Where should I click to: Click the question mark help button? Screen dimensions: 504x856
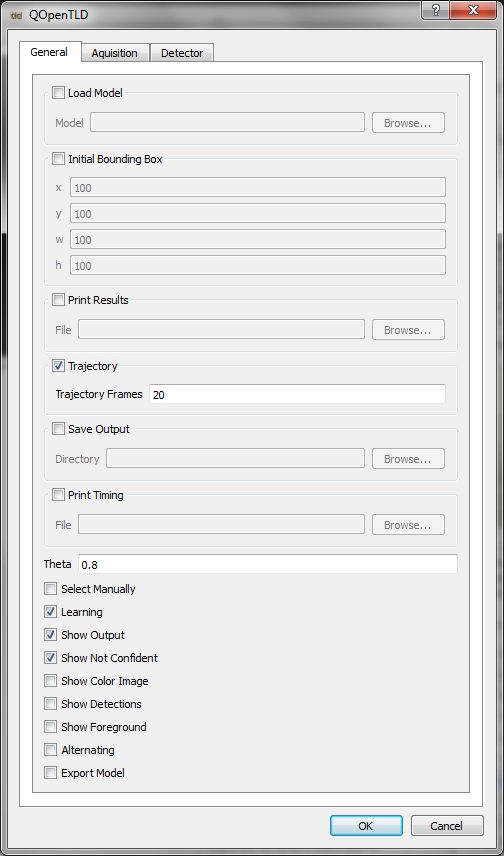pyautogui.click(x=436, y=11)
